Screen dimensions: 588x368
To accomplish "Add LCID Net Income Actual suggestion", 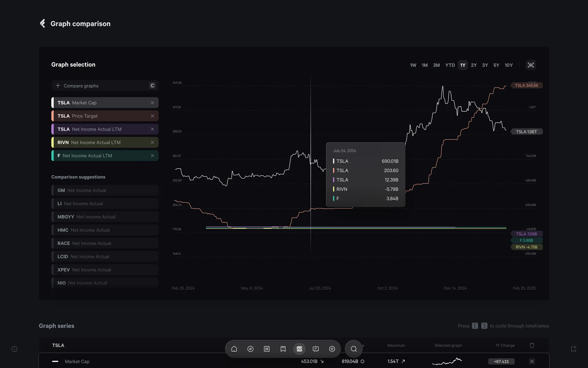I will 105,256.
